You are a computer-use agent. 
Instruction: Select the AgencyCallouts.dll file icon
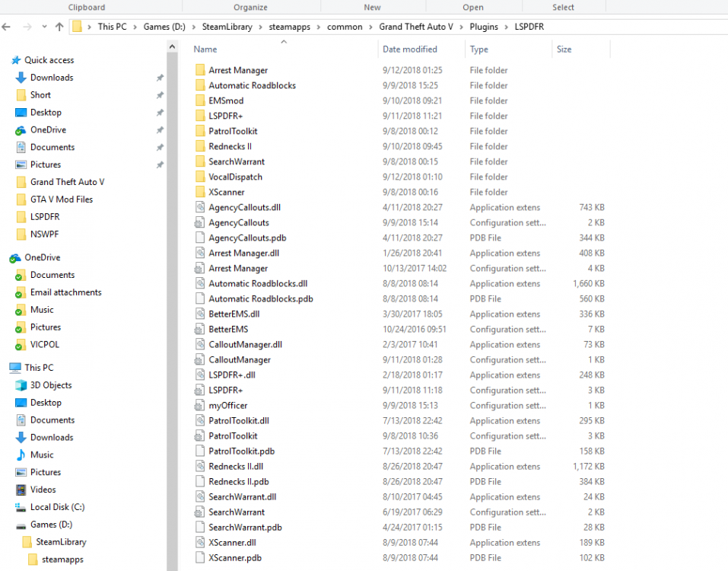[x=200, y=207]
